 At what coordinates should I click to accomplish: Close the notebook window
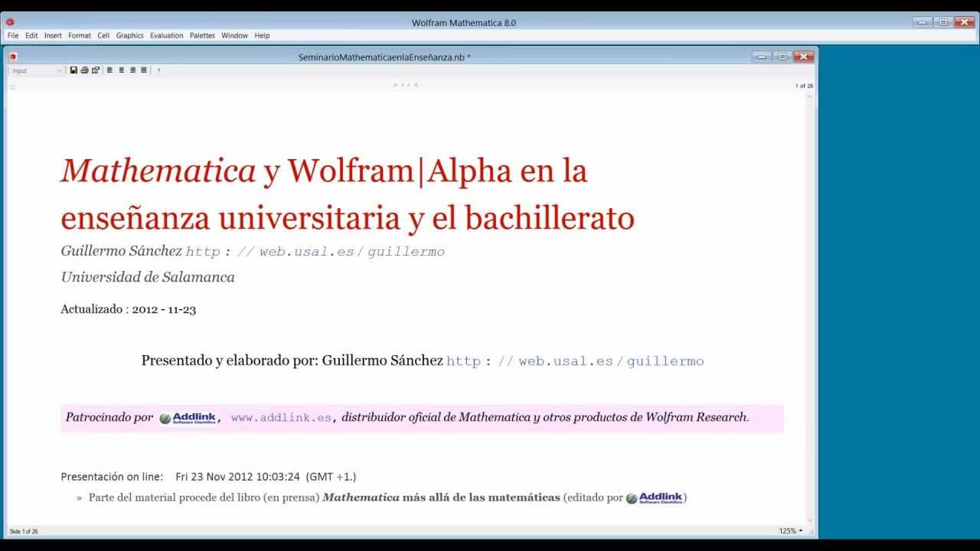coord(803,57)
